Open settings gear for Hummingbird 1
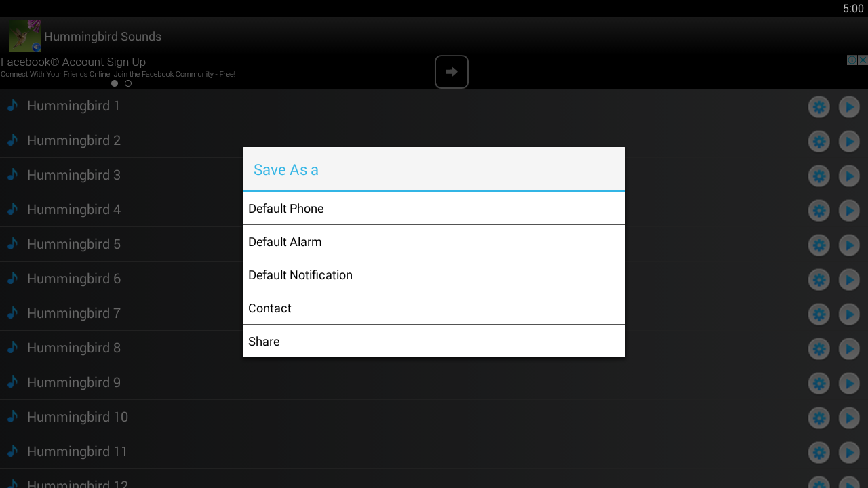Viewport: 868px width, 488px height. tap(819, 106)
